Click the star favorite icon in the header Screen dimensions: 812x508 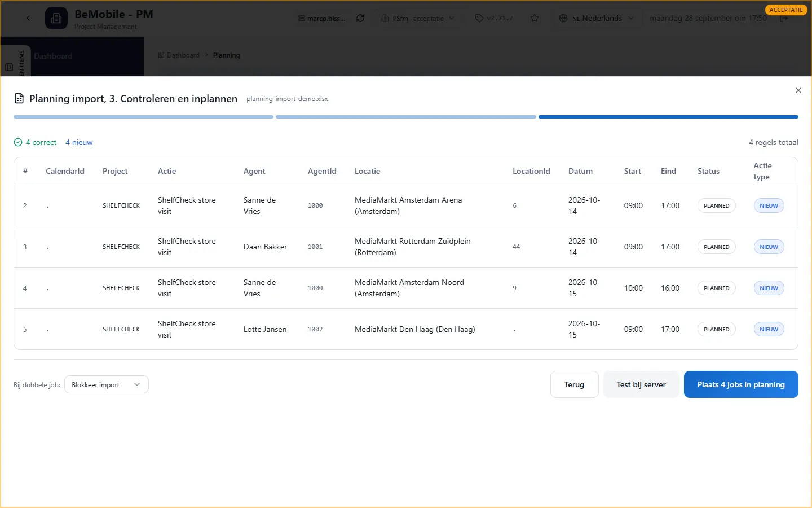[535, 18]
